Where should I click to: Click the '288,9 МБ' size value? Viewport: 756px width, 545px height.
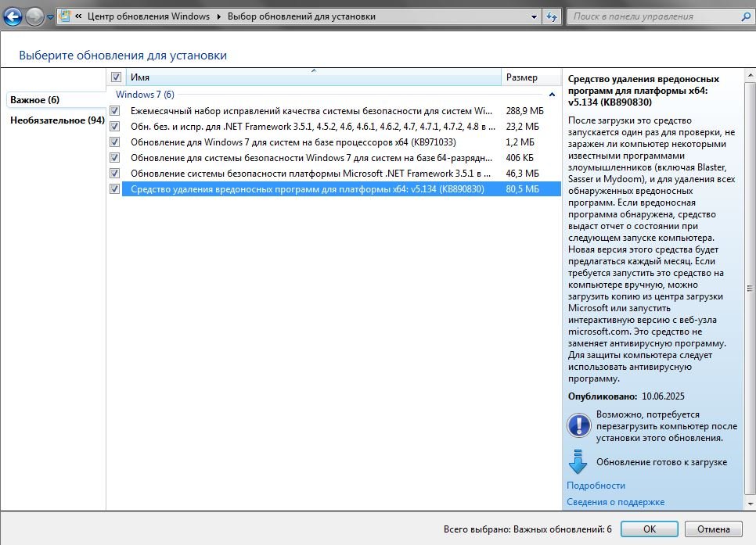pos(524,111)
